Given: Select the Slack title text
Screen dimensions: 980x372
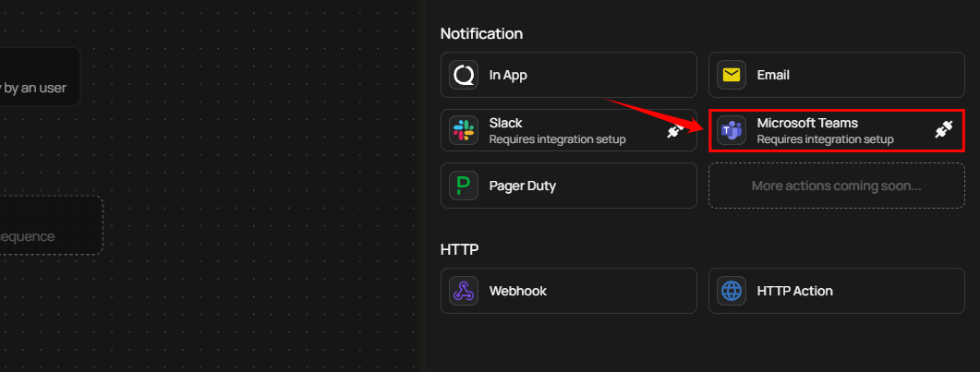Looking at the screenshot, I should 505,123.
